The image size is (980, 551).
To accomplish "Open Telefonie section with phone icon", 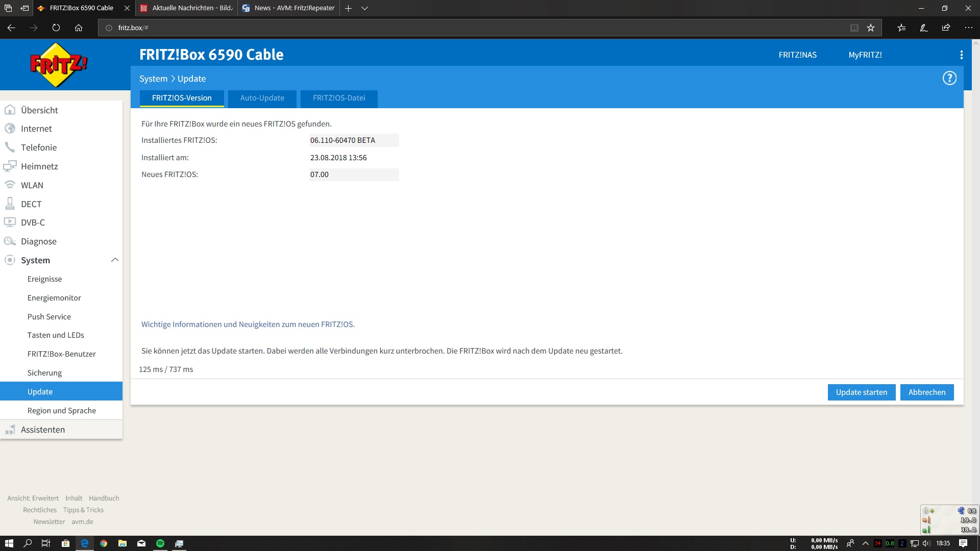I will tap(38, 147).
